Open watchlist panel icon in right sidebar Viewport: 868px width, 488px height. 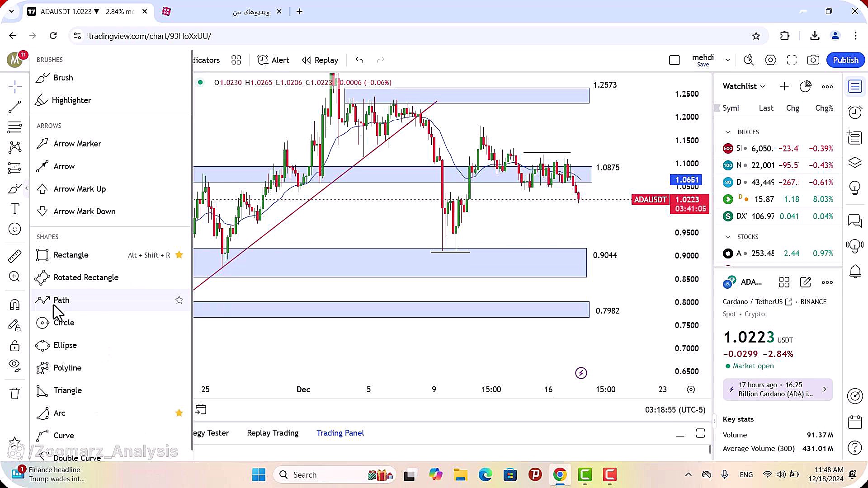[855, 86]
